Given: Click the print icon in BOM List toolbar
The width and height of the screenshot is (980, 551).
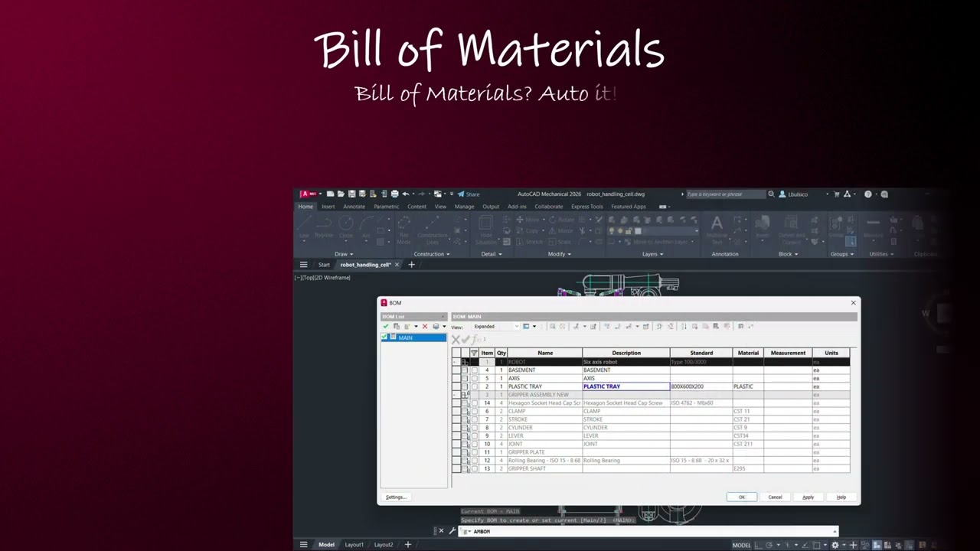Looking at the screenshot, I should click(x=436, y=327).
